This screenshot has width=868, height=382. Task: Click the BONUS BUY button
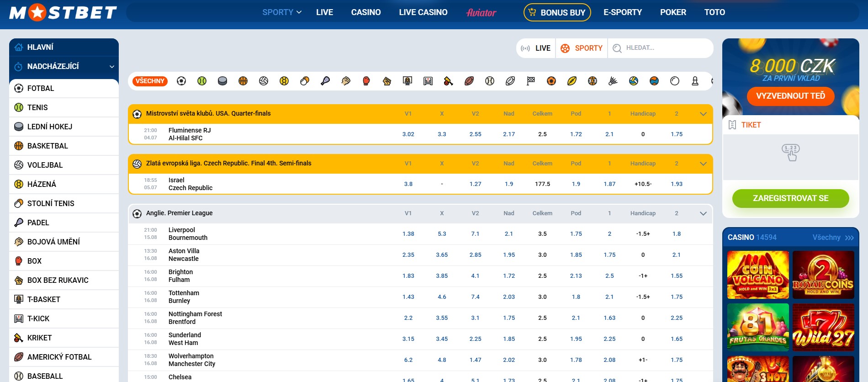pyautogui.click(x=557, y=12)
